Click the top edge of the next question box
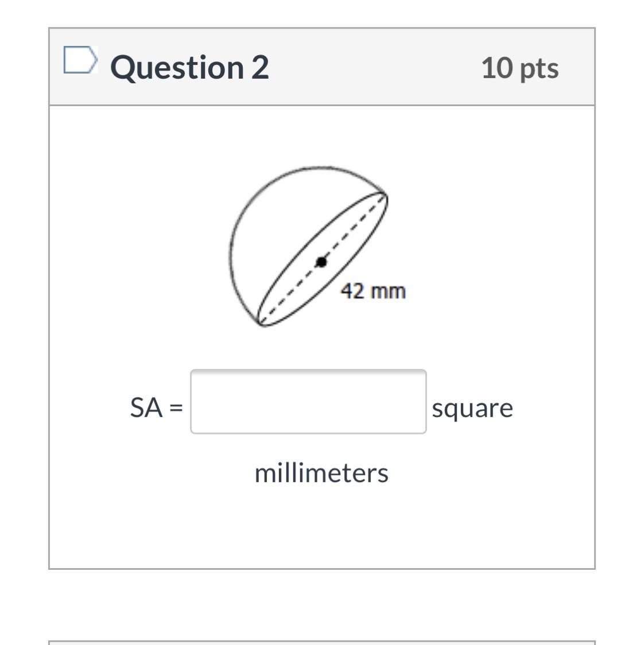Image resolution: width=644 pixels, height=645 pixels. [322, 642]
